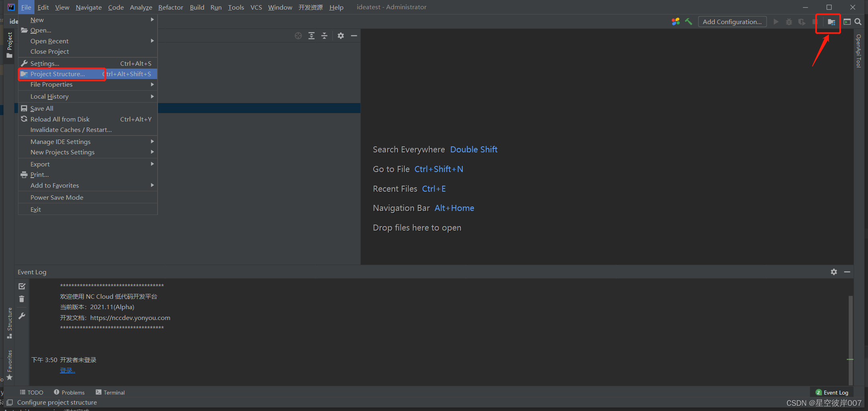Click the Tools menu
Screen dimensions: 868x411
236,7
